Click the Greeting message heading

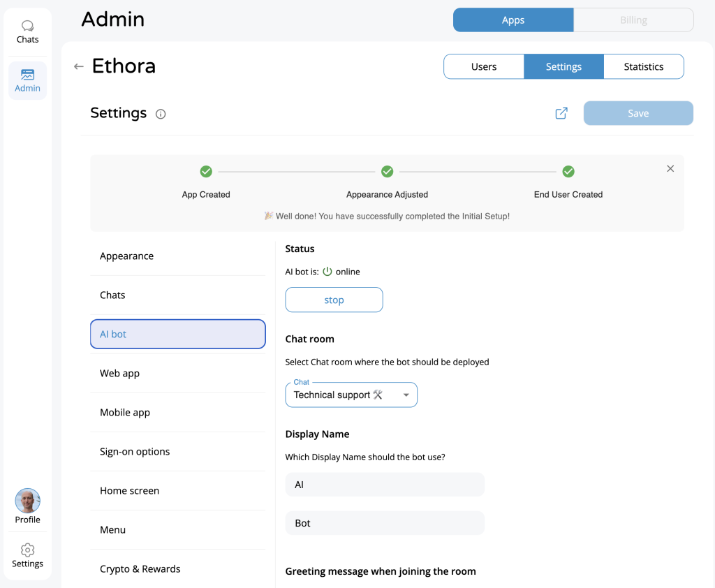tap(381, 571)
